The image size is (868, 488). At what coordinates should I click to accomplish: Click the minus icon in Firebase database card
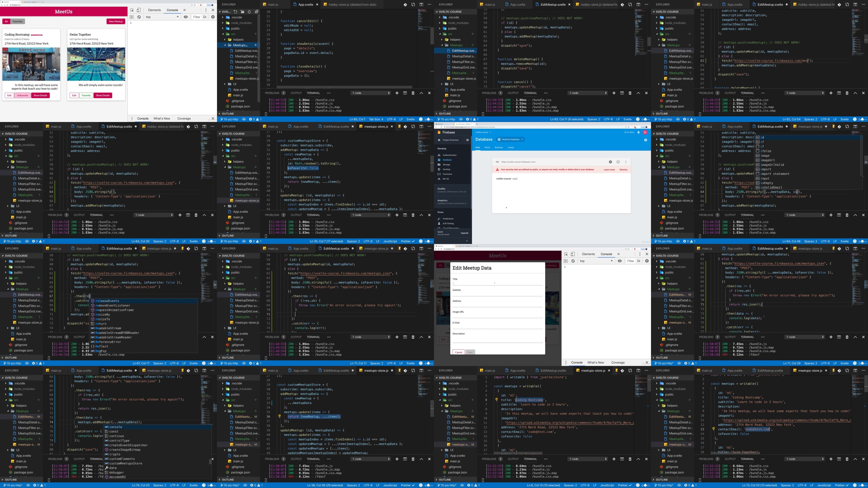[x=618, y=162]
